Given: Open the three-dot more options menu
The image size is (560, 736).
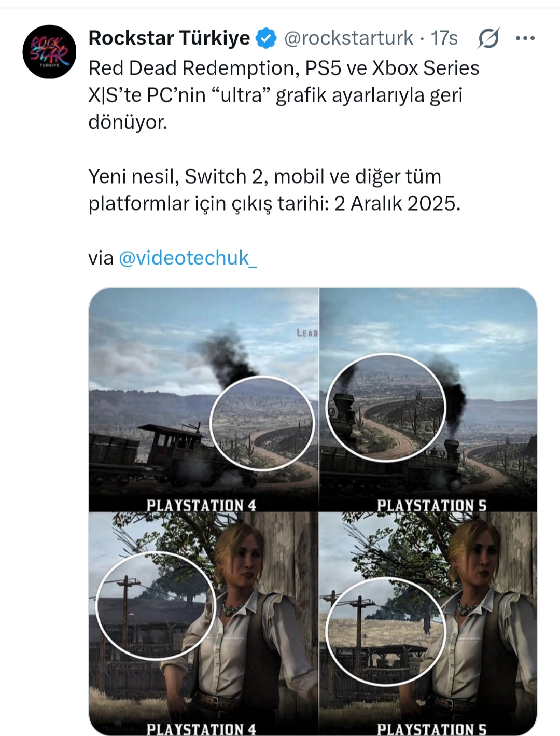Looking at the screenshot, I should point(525,38).
